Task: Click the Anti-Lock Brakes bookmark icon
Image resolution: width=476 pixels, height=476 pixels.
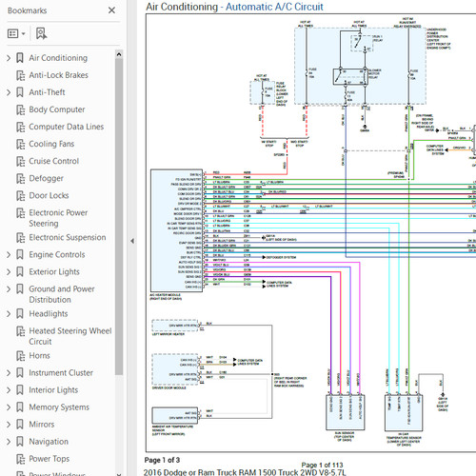Action: pos(20,75)
